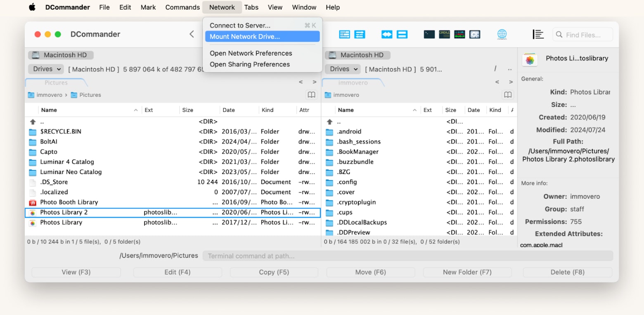644x315 pixels.
Task: Click the .android folder icon
Action: [x=329, y=132]
